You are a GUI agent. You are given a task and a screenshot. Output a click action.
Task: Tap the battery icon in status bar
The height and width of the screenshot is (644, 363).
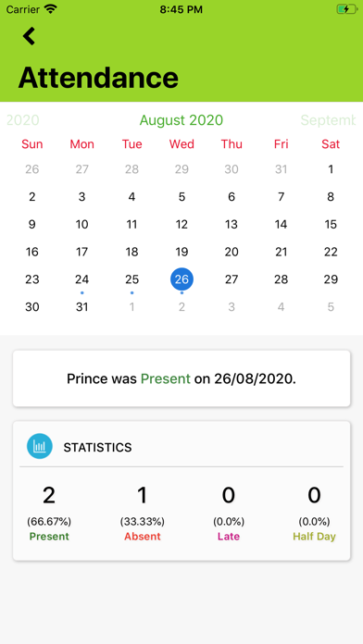pyautogui.click(x=346, y=9)
